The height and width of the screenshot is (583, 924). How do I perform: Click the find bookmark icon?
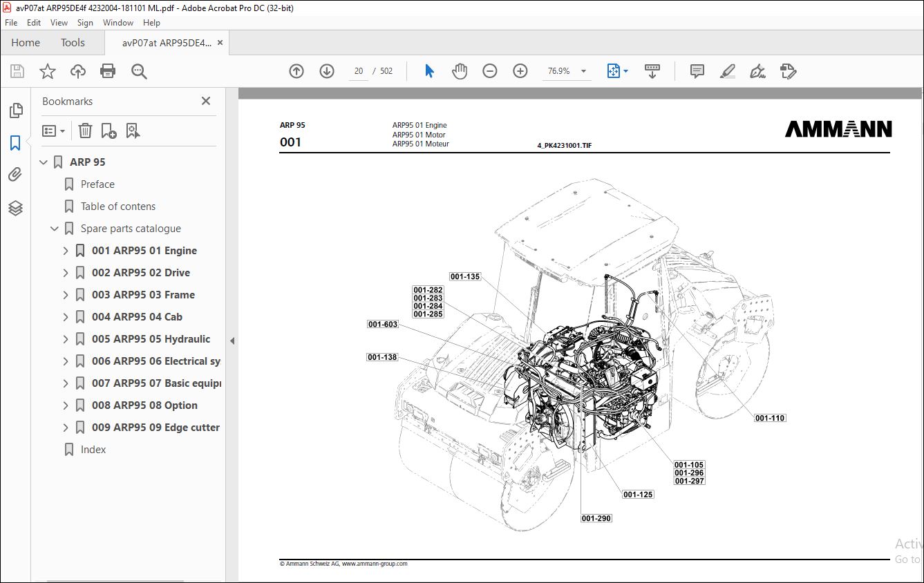133,131
